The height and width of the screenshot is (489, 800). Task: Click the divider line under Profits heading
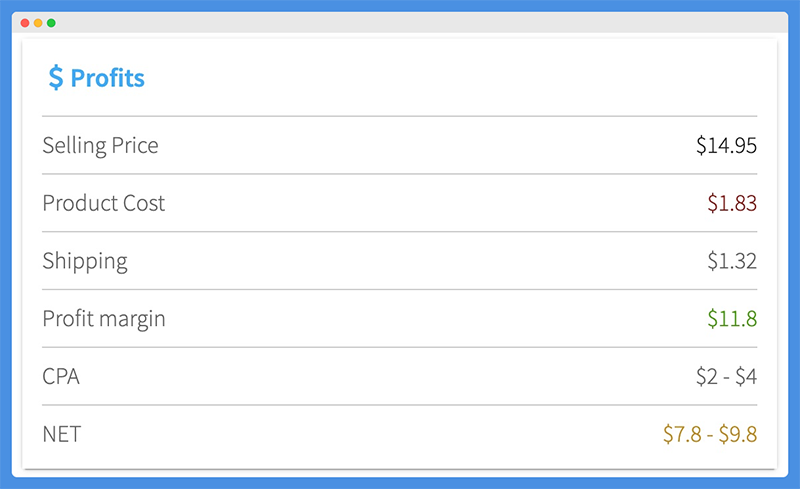tap(399, 116)
